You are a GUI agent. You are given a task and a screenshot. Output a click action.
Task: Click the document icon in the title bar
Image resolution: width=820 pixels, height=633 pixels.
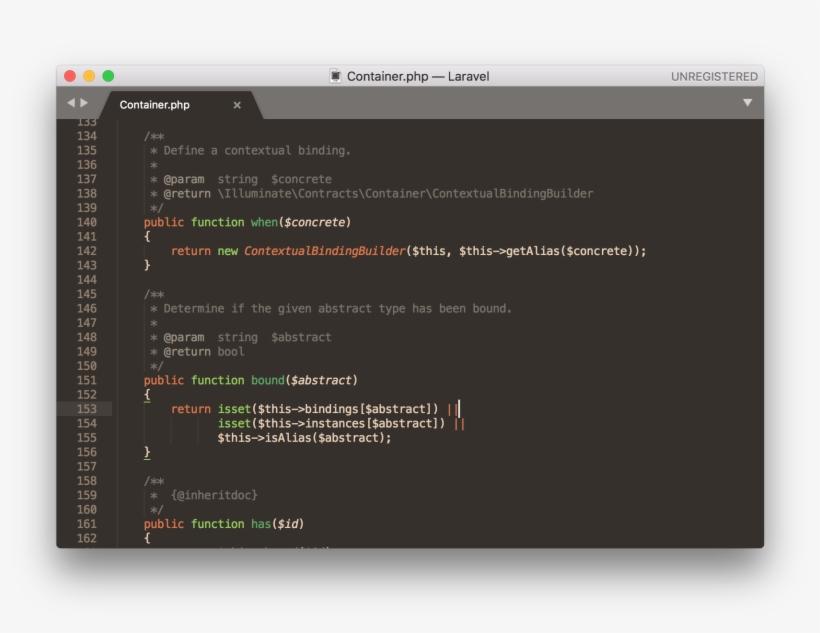pyautogui.click(x=333, y=75)
